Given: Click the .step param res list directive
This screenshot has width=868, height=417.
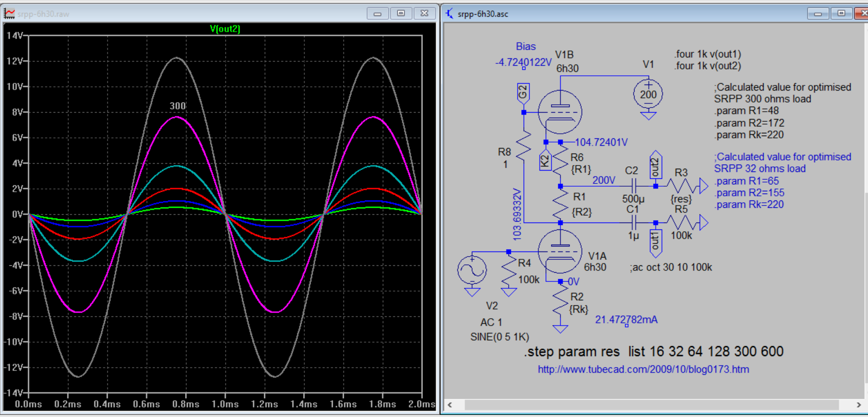Looking at the screenshot, I should 654,352.
